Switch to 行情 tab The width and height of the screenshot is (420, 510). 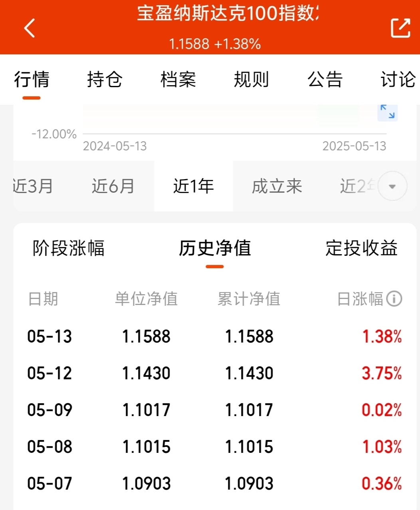[32, 79]
